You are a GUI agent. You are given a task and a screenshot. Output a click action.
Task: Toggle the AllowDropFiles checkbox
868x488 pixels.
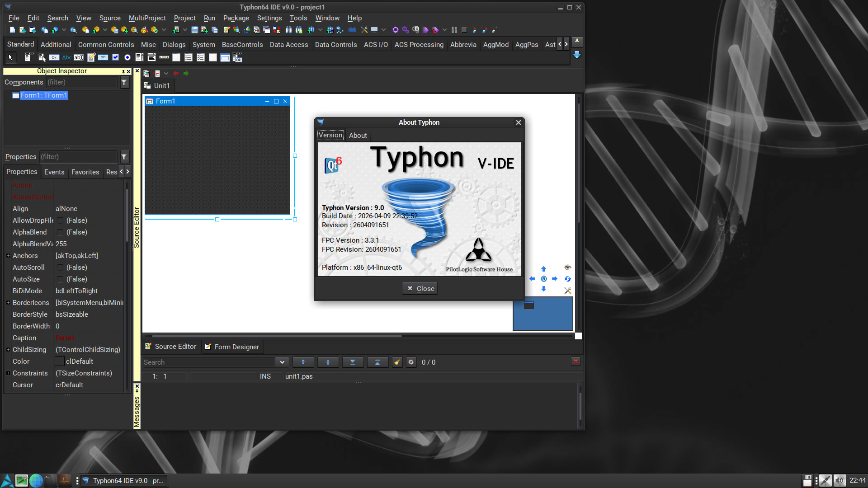coord(60,221)
